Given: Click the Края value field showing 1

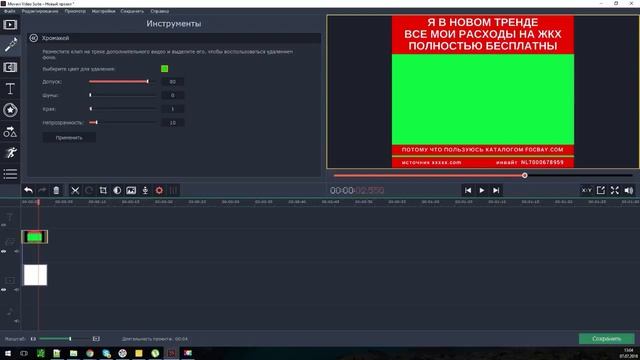Looking at the screenshot, I should (x=173, y=109).
